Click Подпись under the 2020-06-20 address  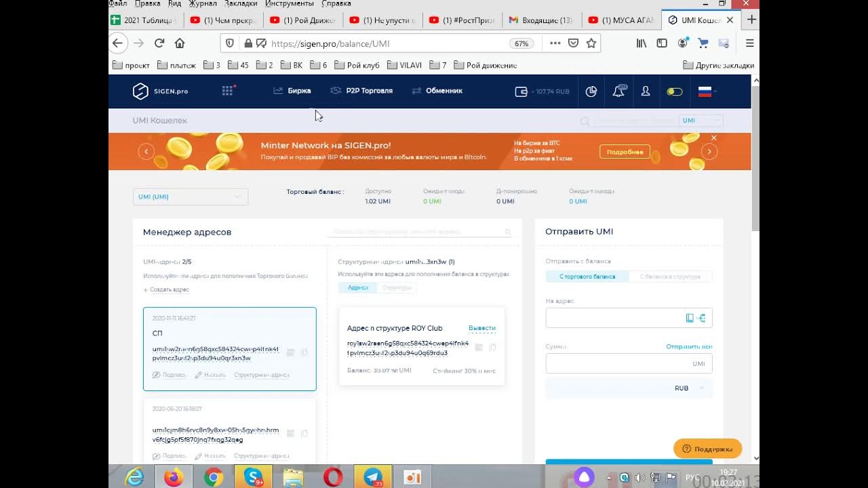point(170,456)
